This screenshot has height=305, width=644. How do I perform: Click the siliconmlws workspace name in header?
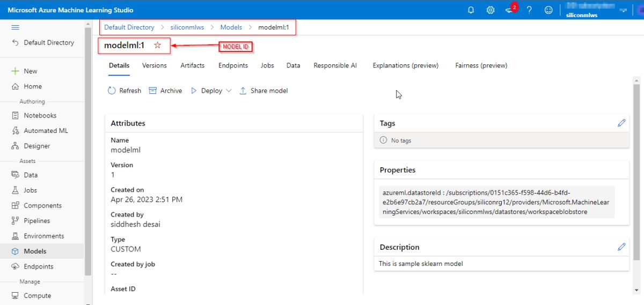pyautogui.click(x=582, y=15)
